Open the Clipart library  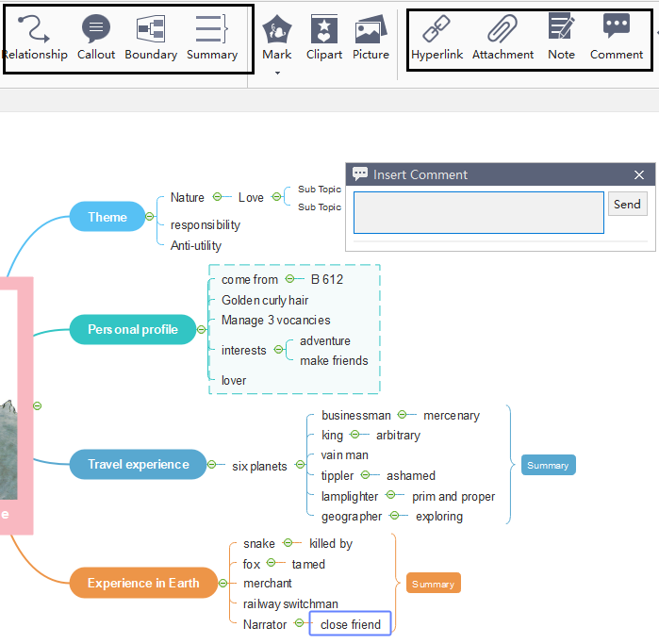[x=324, y=38]
